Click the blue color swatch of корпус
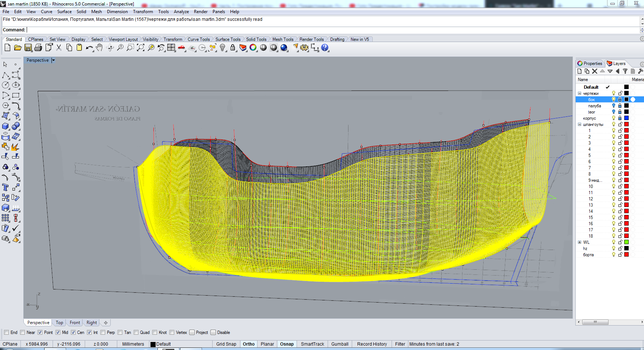The height and width of the screenshot is (350, 644). tap(626, 118)
